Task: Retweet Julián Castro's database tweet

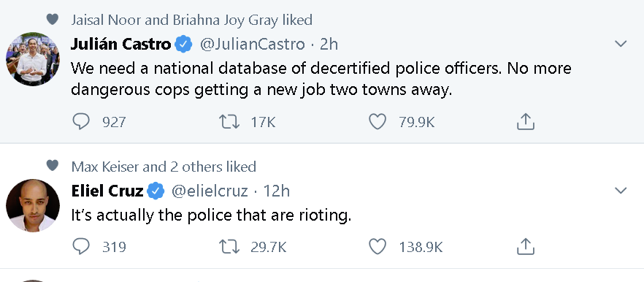Action: [229, 122]
